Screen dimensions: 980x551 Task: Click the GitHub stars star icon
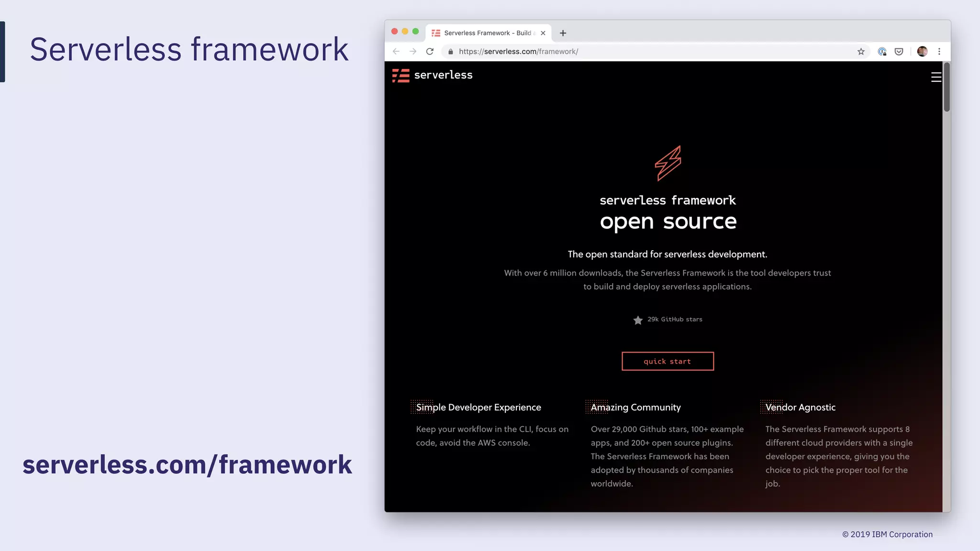click(638, 320)
